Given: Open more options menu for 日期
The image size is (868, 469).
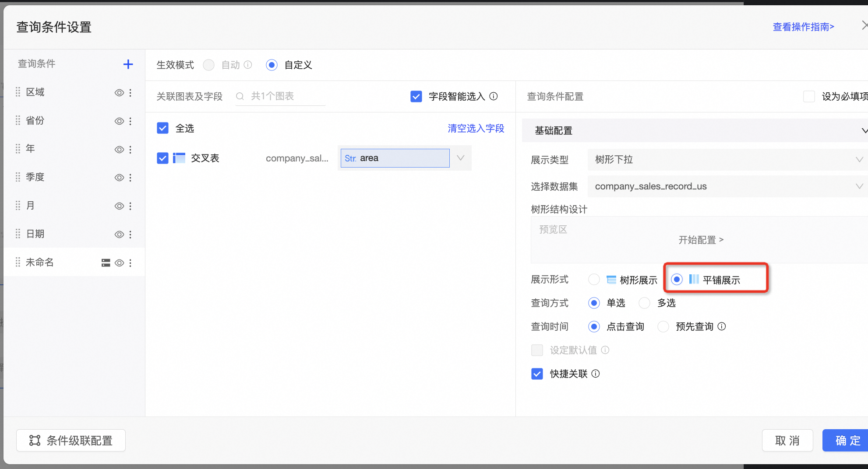Looking at the screenshot, I should (x=131, y=234).
